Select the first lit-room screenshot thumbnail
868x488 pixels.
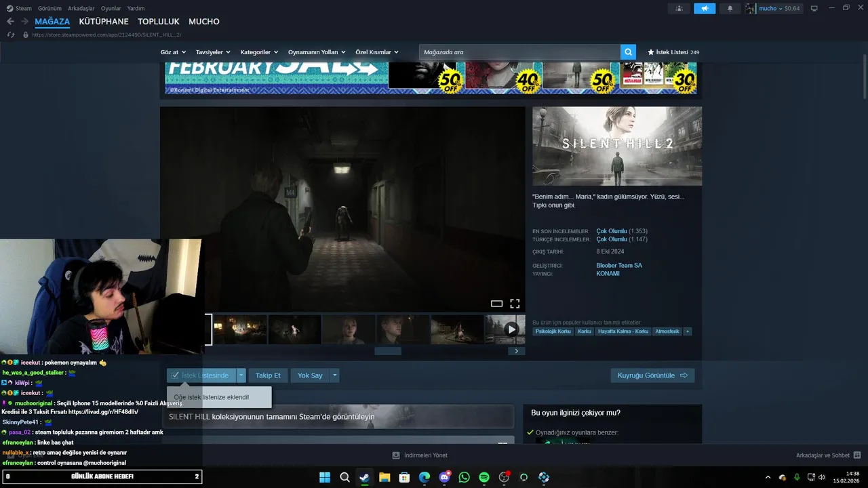tap(240, 329)
